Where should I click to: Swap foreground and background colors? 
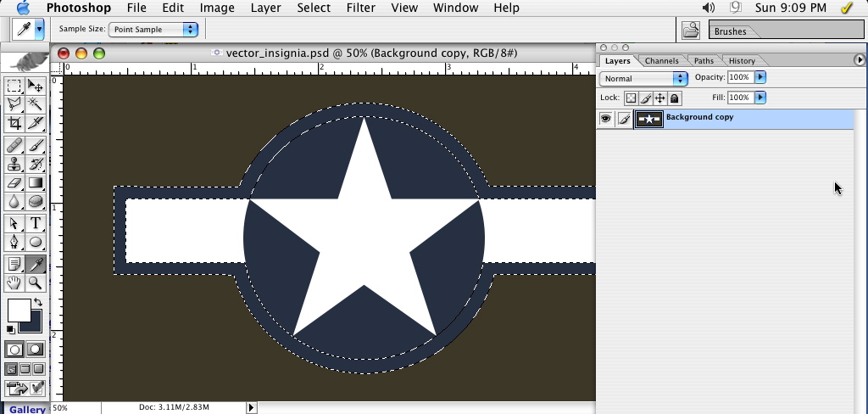(37, 302)
